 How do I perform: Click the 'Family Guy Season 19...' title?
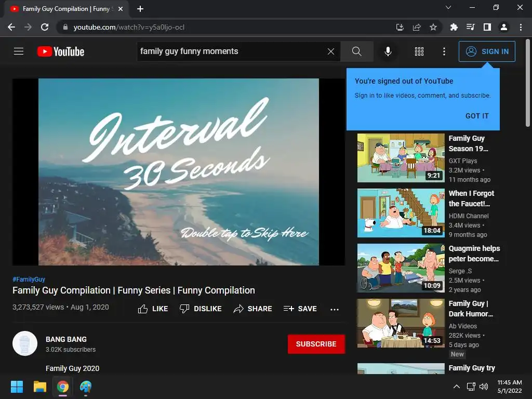[x=468, y=143]
